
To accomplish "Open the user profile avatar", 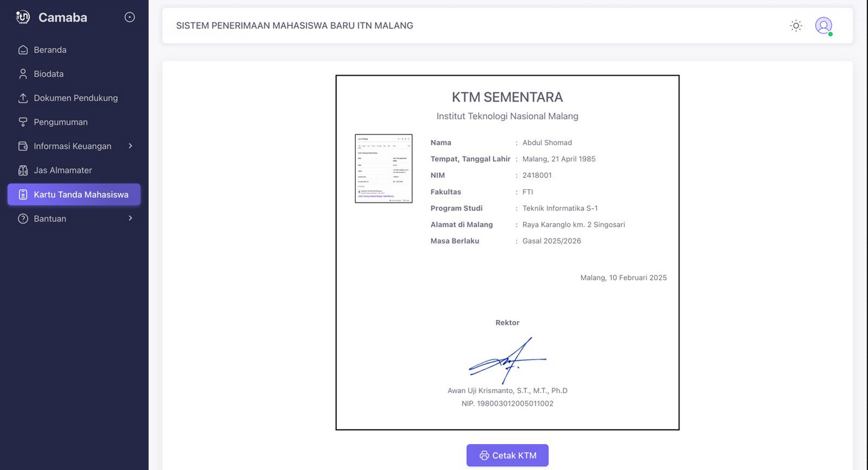I will click(823, 25).
